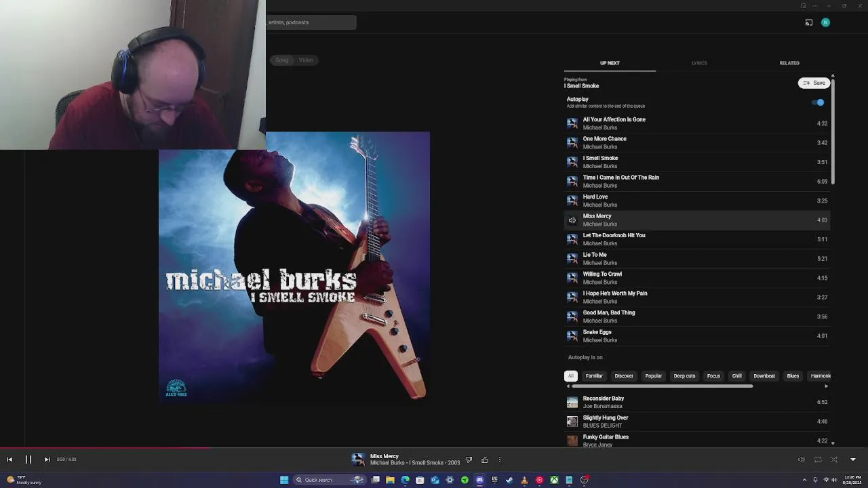Play Good Man, Bad Thing
The height and width of the screenshot is (488, 868).
coord(697,317)
